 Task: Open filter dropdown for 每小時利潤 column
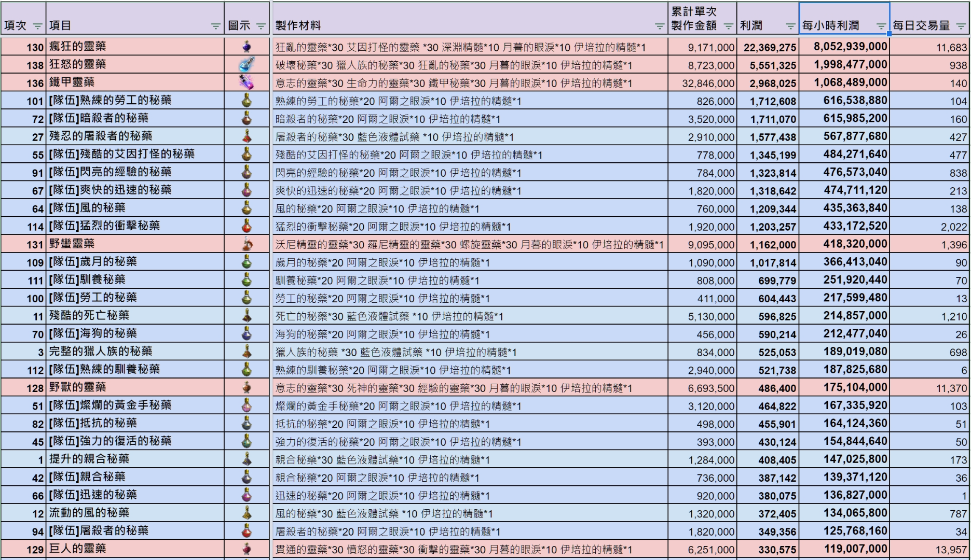(x=881, y=26)
